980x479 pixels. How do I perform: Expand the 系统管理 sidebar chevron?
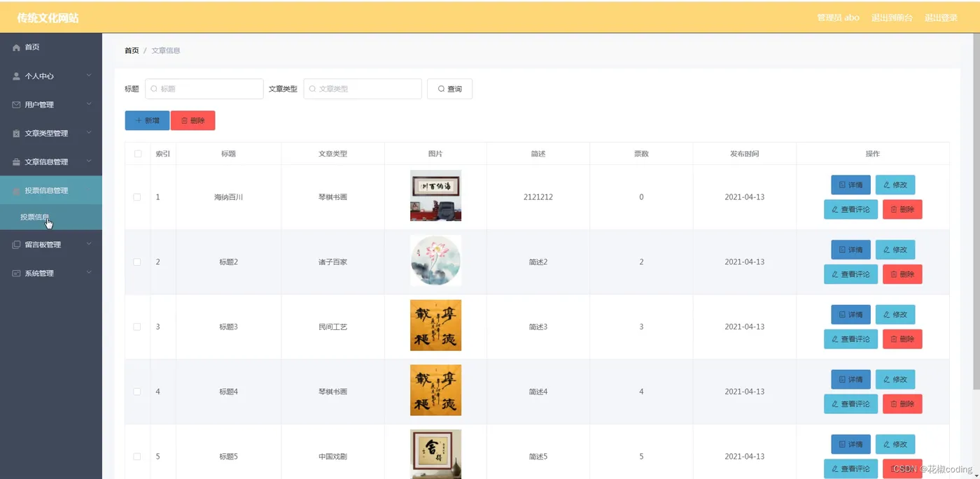click(x=89, y=273)
